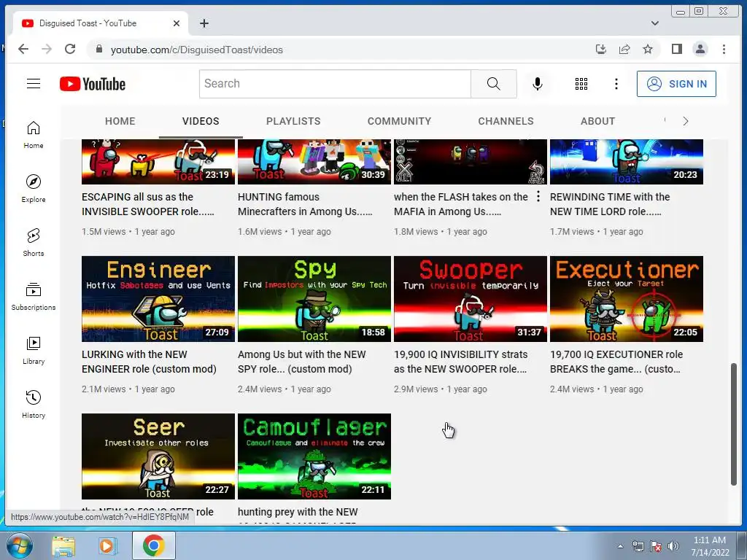Play the Engineer thumbnail video
Viewport: 747px width, 560px height.
click(158, 299)
